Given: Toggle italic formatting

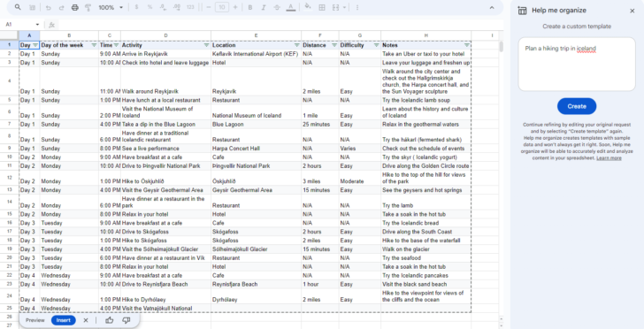Looking at the screenshot, I should (x=264, y=7).
